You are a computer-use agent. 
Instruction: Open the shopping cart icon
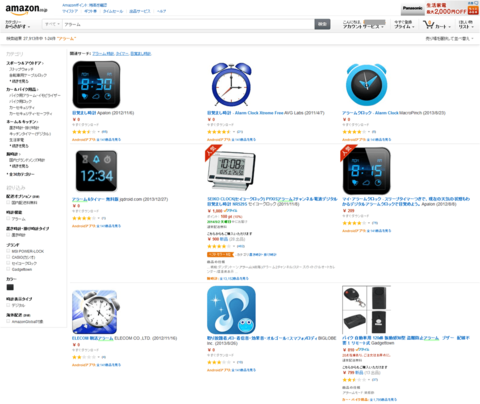click(428, 24)
